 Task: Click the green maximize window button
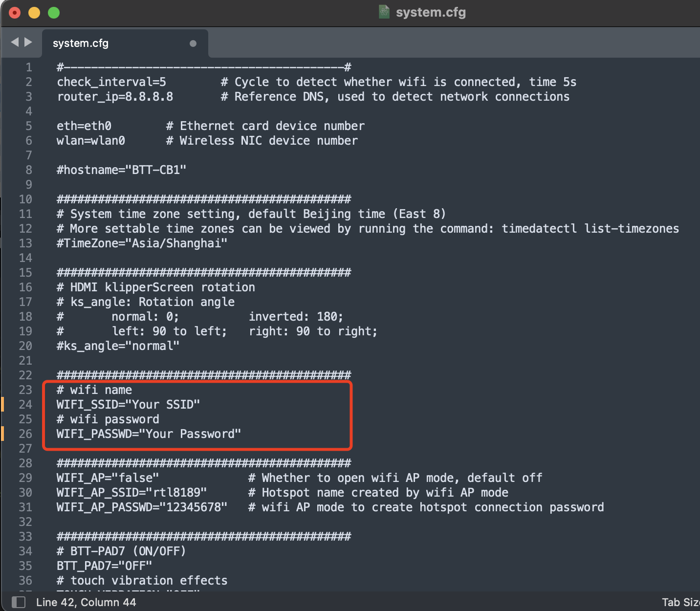54,13
